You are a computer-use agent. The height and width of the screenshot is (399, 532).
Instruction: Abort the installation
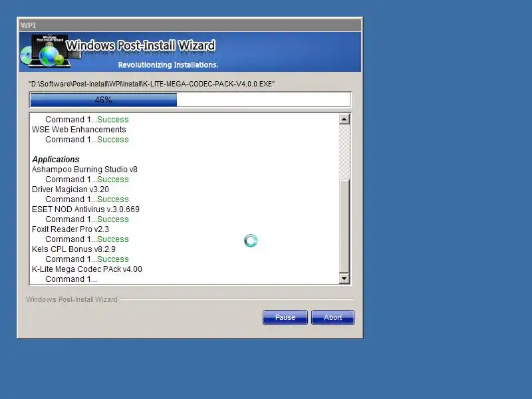click(x=332, y=317)
